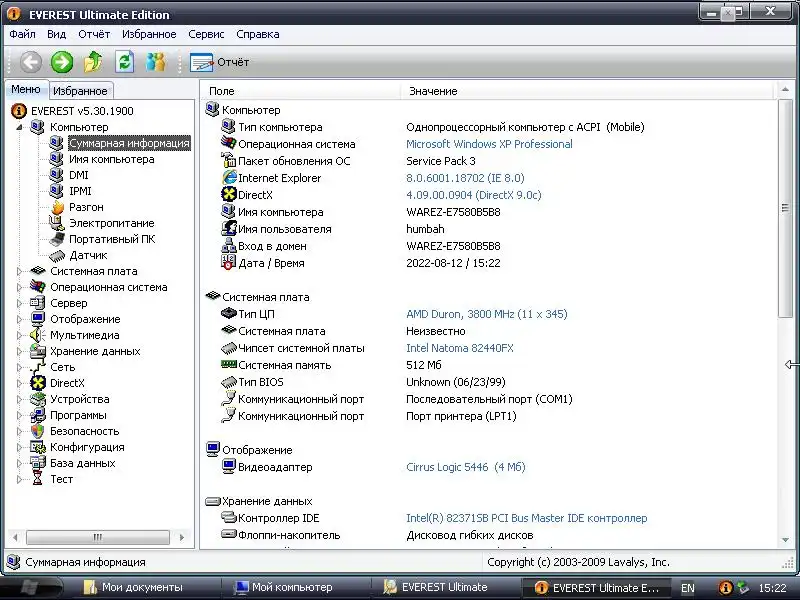The image size is (800, 600).
Task: Click the details pane scroll-down arrow
Action: click(785, 540)
